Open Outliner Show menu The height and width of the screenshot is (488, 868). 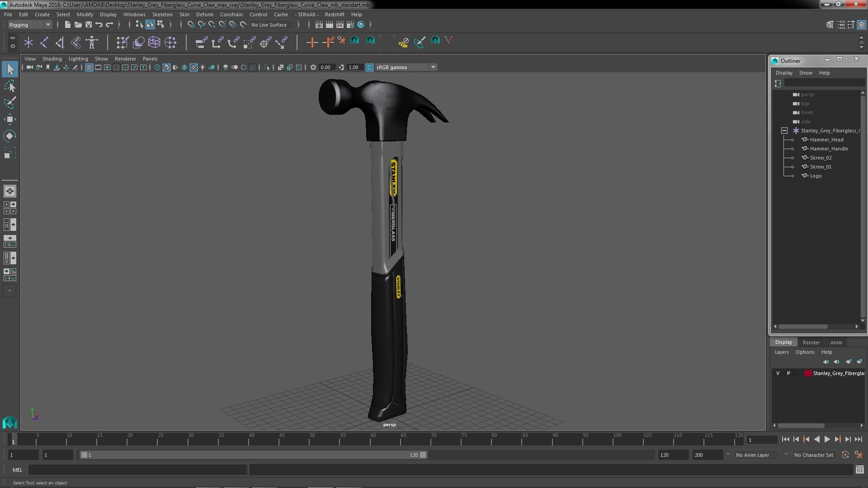tap(806, 73)
